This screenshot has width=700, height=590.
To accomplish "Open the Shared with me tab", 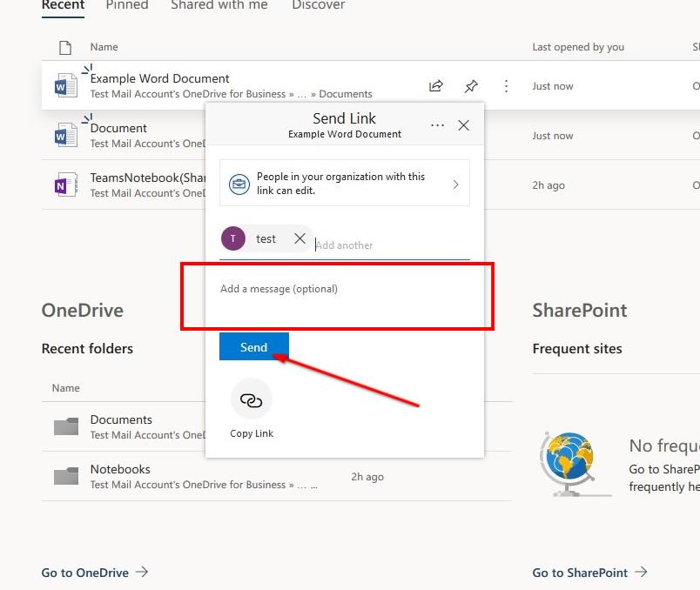I will pyautogui.click(x=219, y=5).
